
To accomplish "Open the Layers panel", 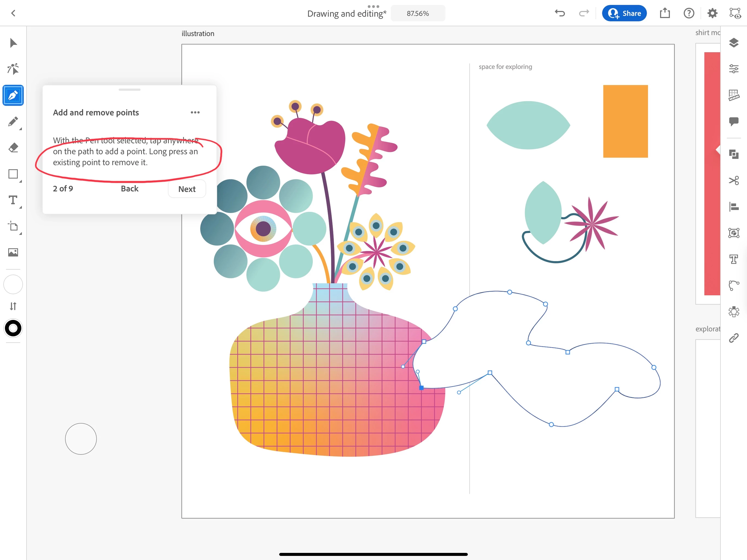I will (x=734, y=43).
